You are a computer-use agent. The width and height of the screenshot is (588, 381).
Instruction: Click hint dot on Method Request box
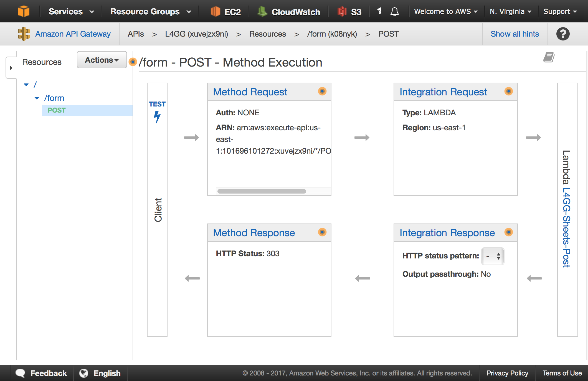pos(322,91)
